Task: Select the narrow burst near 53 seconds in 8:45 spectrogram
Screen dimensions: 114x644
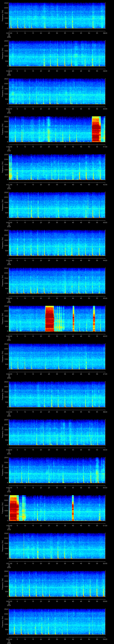Action: (94, 318)
